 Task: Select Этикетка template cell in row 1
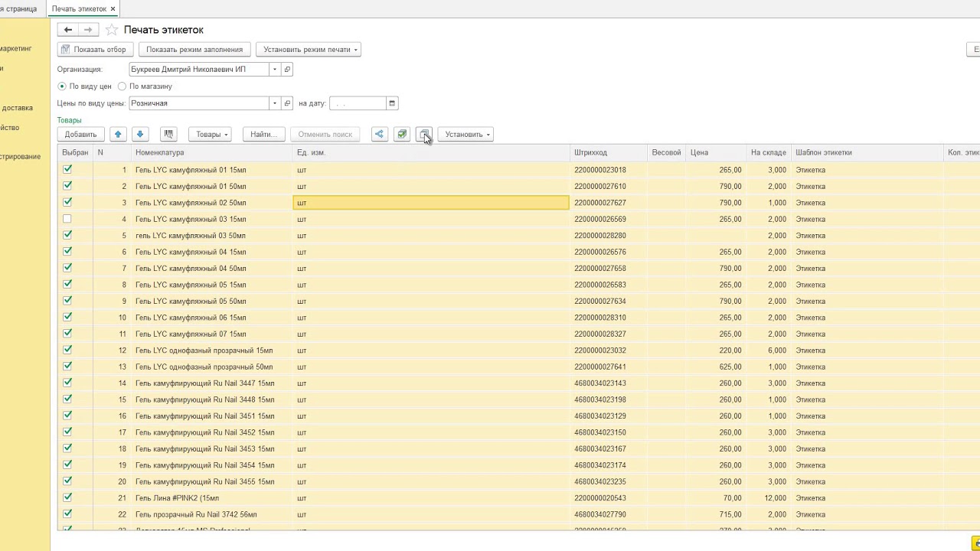tap(867, 170)
